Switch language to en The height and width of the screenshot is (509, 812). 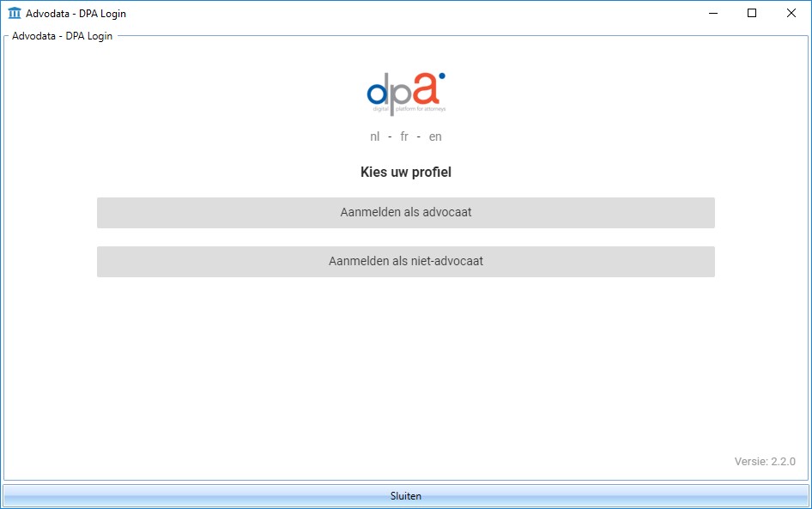click(435, 136)
